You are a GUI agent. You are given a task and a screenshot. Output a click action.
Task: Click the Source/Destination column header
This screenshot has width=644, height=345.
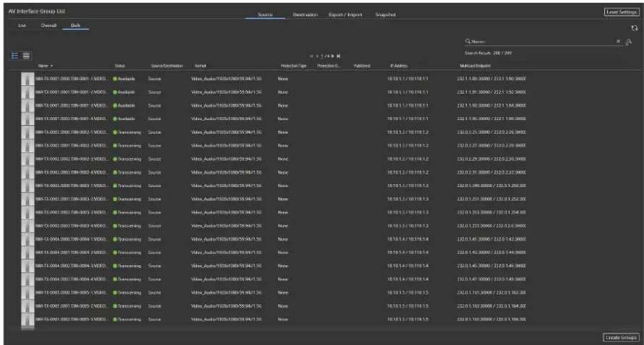[167, 66]
